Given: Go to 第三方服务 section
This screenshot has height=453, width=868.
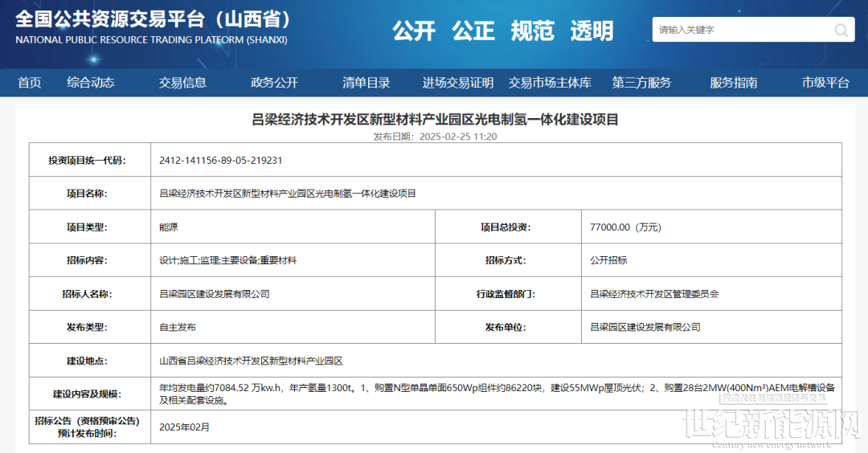Looking at the screenshot, I should (641, 83).
